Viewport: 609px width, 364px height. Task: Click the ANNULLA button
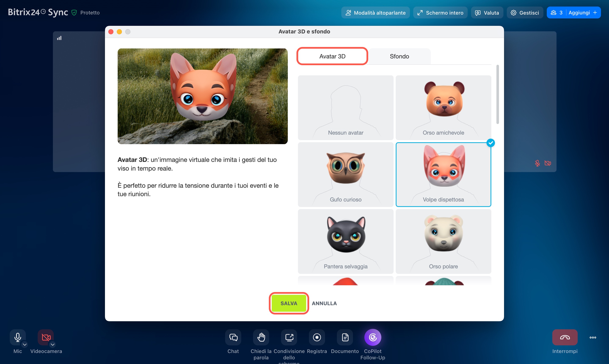tap(324, 303)
